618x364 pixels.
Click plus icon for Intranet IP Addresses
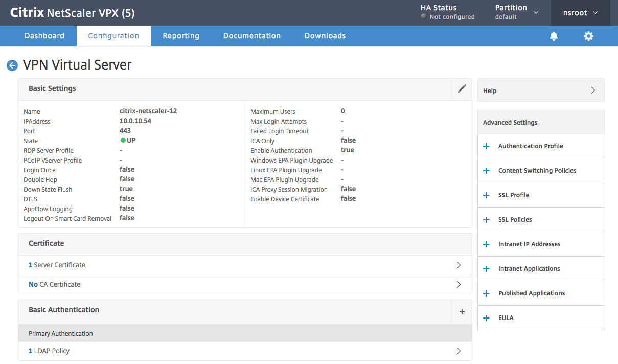(486, 244)
